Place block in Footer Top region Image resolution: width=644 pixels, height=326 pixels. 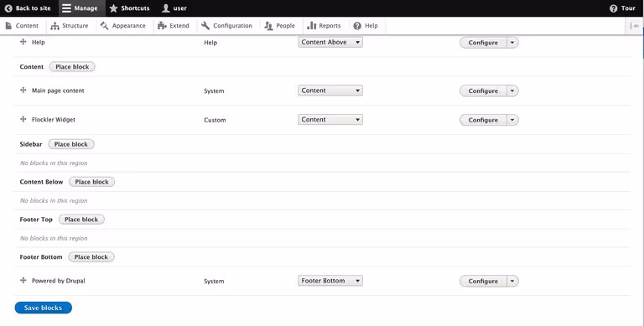point(81,220)
